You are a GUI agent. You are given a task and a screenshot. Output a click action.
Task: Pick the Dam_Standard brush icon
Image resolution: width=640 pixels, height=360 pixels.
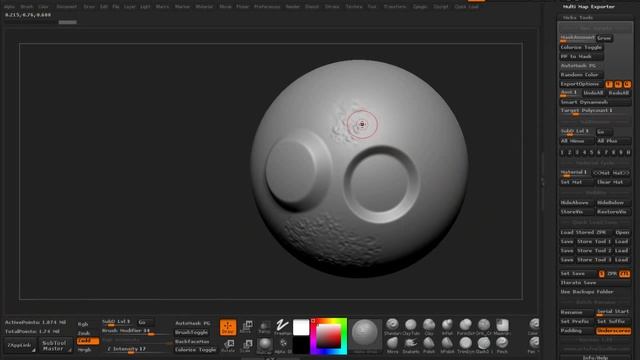click(x=484, y=345)
